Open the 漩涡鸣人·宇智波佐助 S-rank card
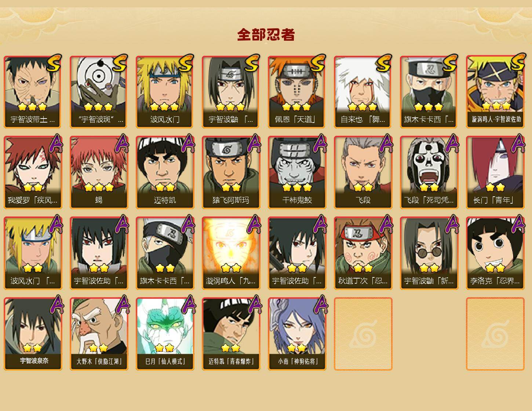Screen dimensions: 532x411 point(495,92)
